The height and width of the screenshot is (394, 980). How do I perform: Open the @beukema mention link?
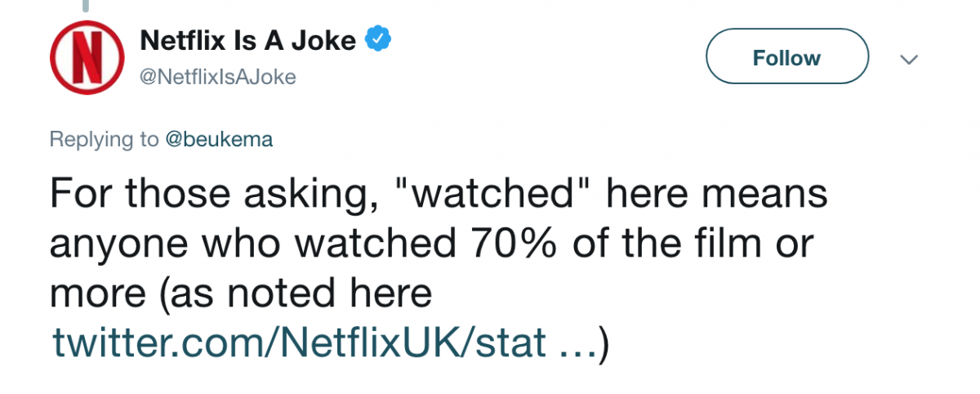tap(219, 140)
